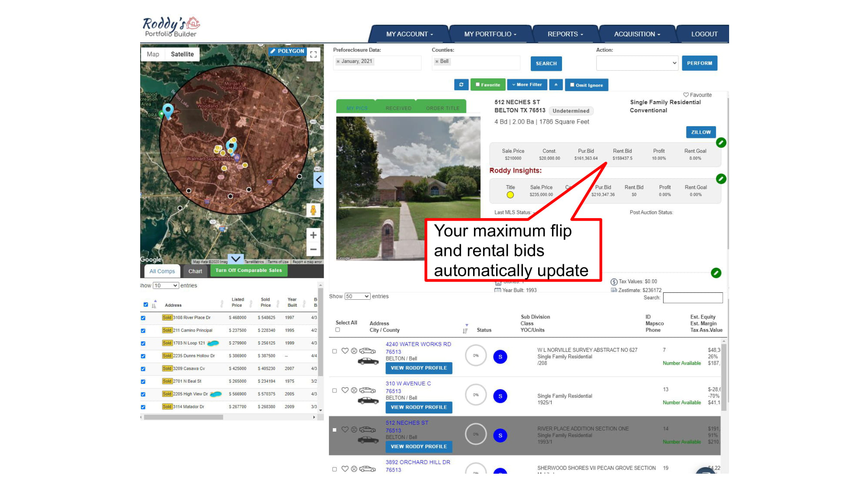Open the My Portfolio menu
Screen dimensions: 868x488
pos(490,34)
